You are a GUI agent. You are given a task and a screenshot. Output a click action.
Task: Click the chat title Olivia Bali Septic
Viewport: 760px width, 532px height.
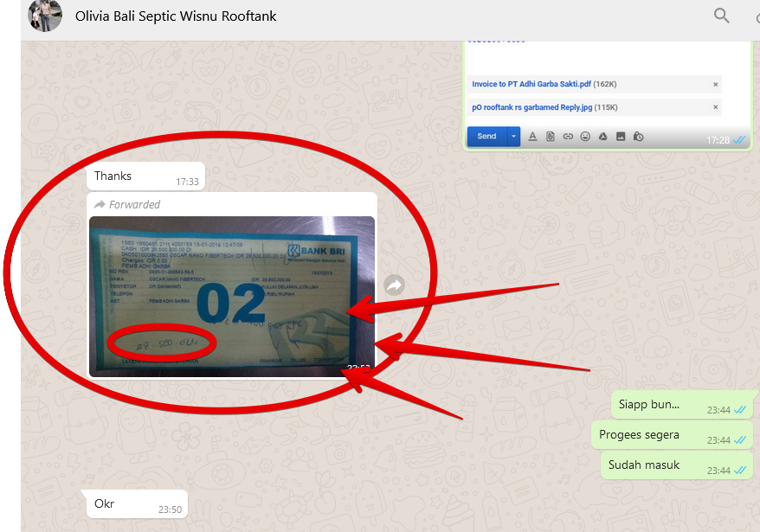point(176,16)
